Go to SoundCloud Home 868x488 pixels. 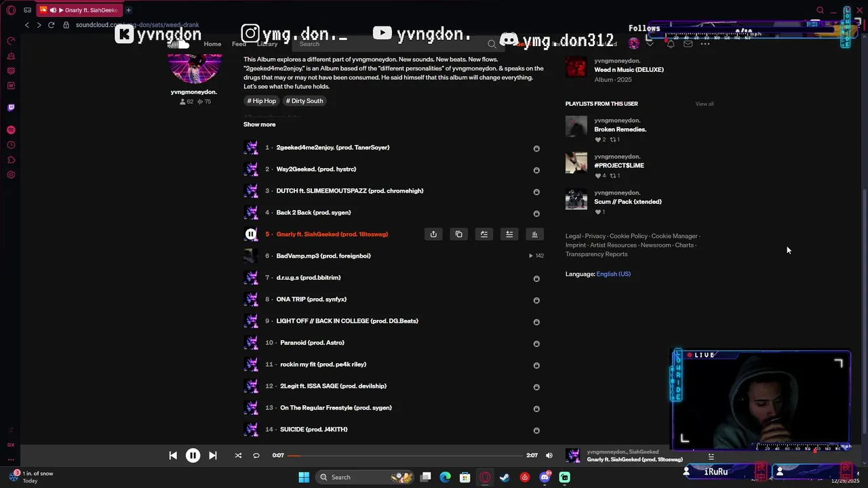(x=212, y=44)
